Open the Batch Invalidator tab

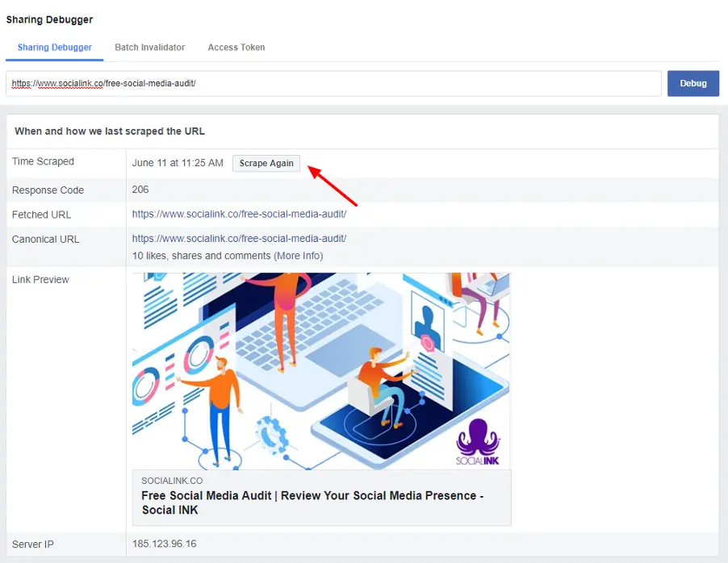(x=149, y=48)
